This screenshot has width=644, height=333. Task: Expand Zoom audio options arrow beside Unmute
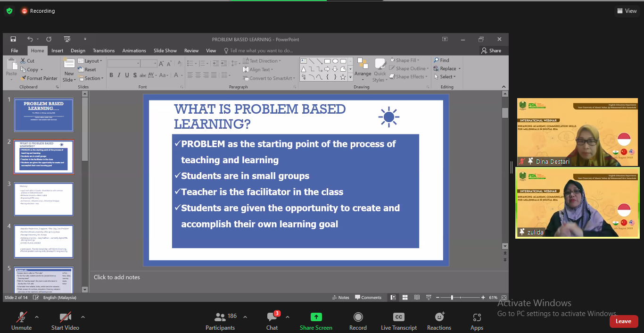click(37, 317)
